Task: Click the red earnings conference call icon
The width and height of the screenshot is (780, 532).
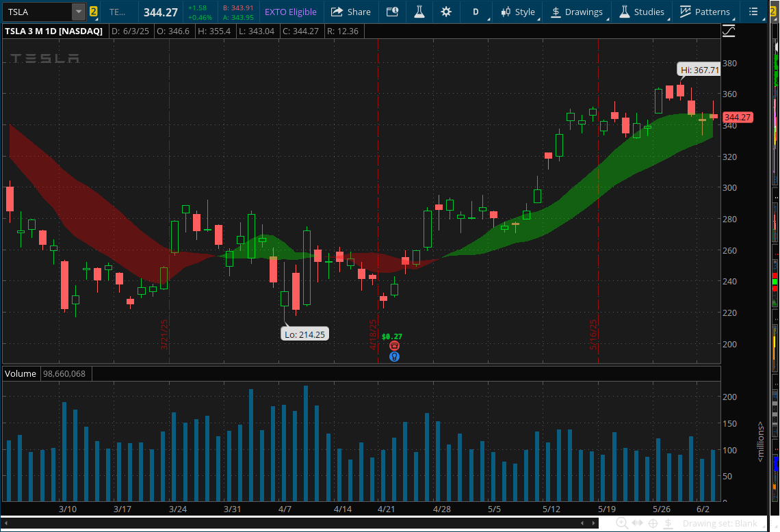Action: pos(394,346)
